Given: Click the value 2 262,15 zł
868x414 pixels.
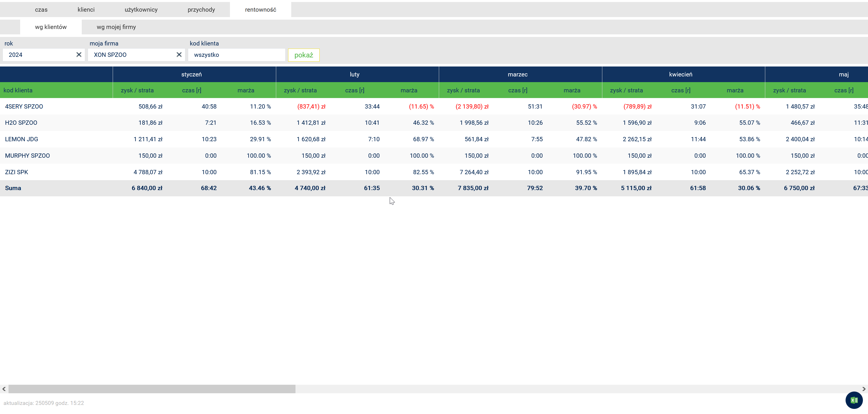Looking at the screenshot, I should [637, 139].
